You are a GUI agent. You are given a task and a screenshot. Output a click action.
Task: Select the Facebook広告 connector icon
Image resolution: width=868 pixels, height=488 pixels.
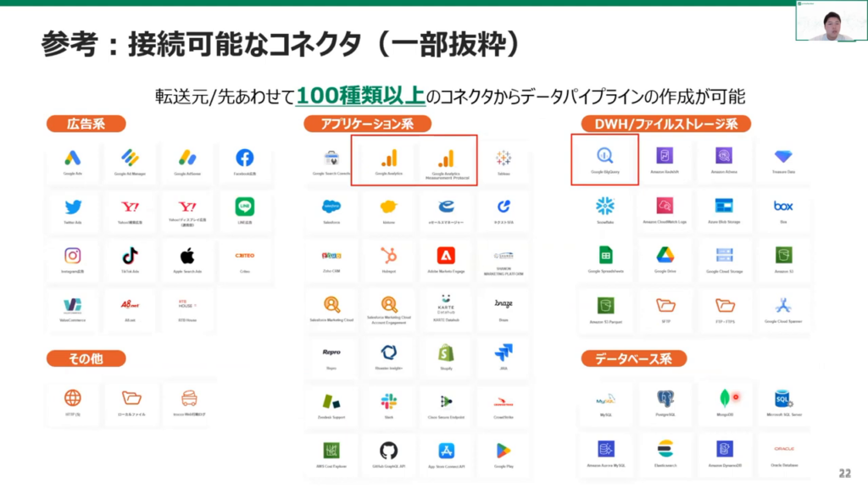point(245,158)
